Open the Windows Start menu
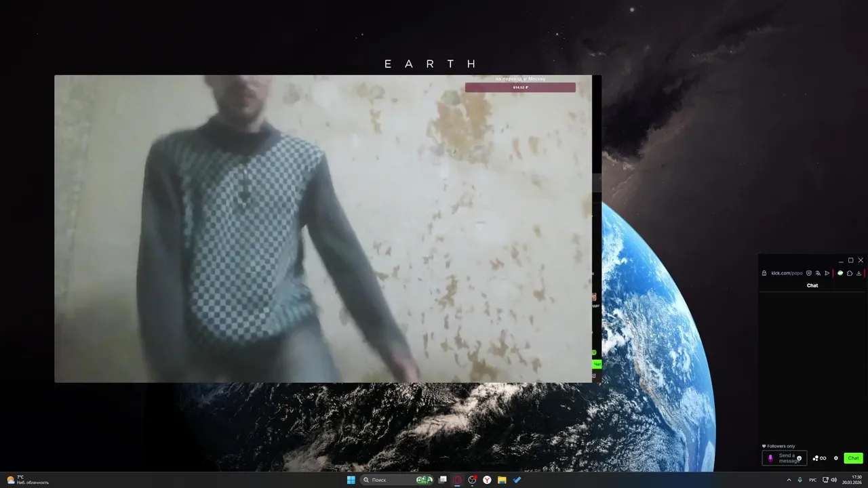Image resolution: width=868 pixels, height=488 pixels. point(351,480)
